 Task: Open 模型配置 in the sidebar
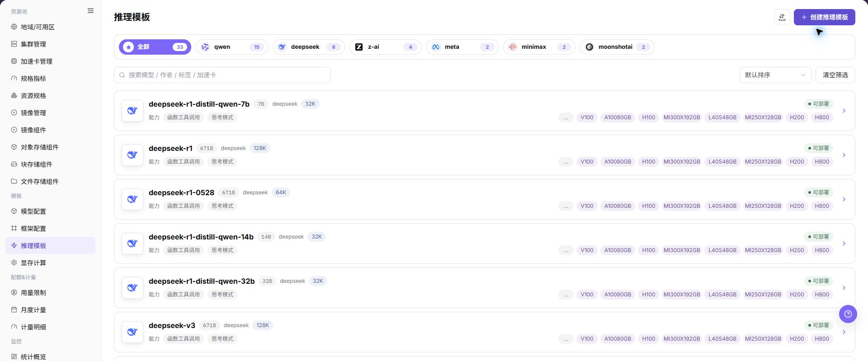(50, 211)
